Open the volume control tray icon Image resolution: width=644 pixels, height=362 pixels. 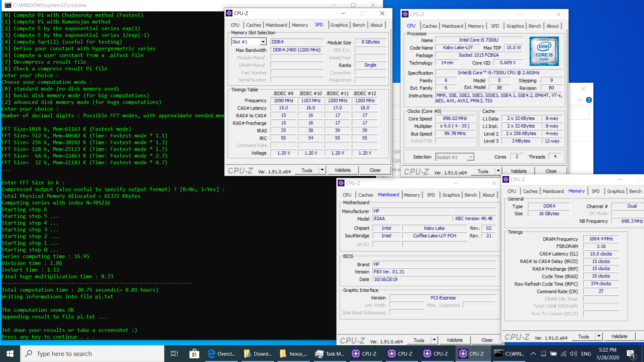click(x=574, y=354)
